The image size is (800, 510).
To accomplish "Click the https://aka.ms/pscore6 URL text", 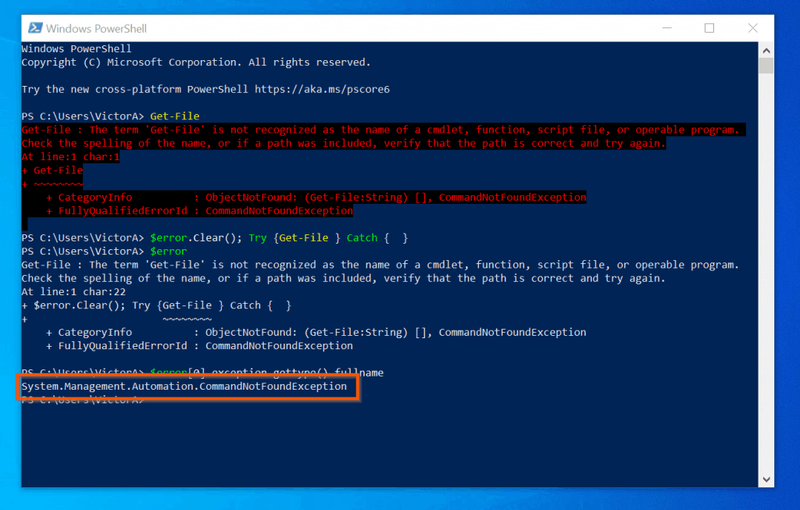I will coord(322,89).
